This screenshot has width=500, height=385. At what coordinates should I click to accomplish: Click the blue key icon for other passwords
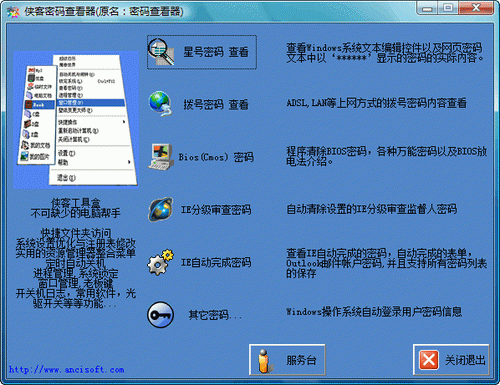[161, 315]
